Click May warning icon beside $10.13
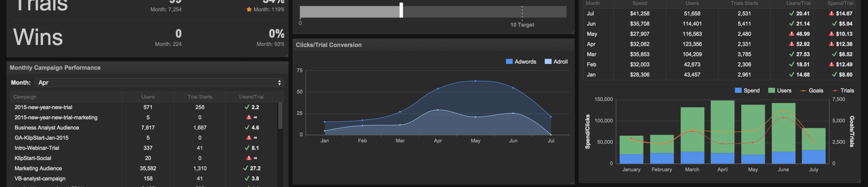 pos(832,34)
